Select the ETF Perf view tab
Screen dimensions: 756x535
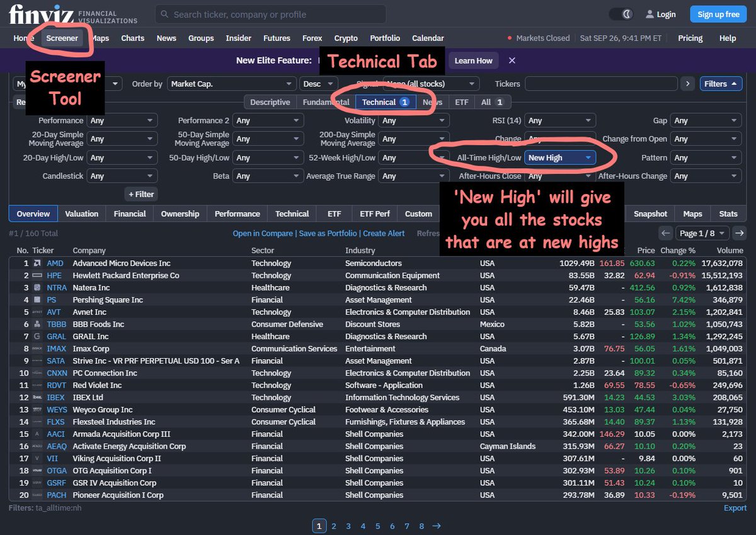tap(375, 214)
